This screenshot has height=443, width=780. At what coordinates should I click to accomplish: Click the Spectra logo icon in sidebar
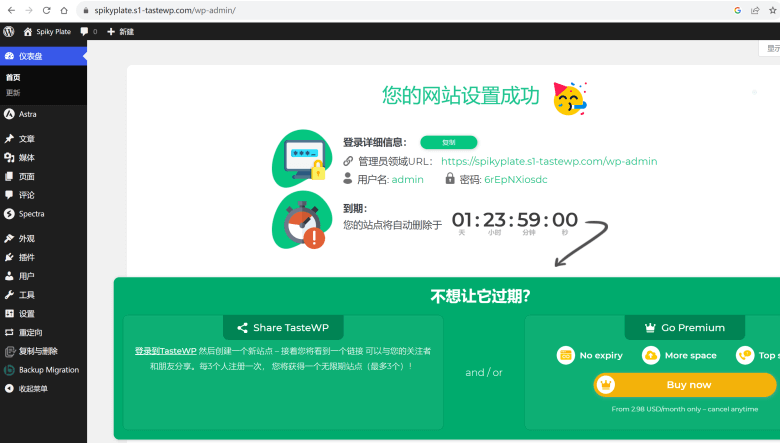pos(9,214)
